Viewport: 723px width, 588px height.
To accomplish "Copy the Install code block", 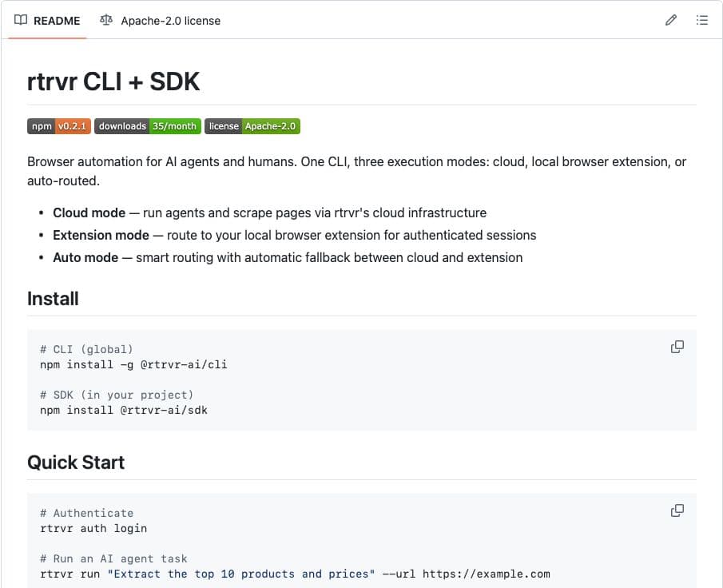I will click(x=677, y=347).
